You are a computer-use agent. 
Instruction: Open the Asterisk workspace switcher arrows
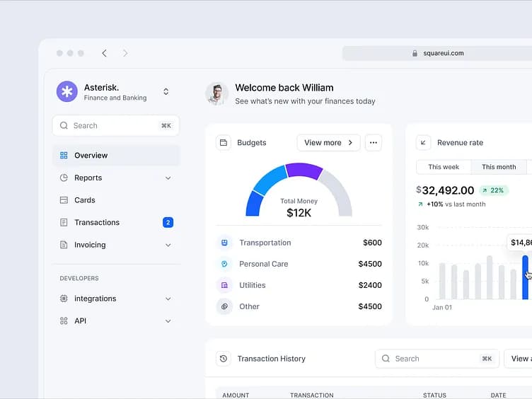pyautogui.click(x=166, y=91)
